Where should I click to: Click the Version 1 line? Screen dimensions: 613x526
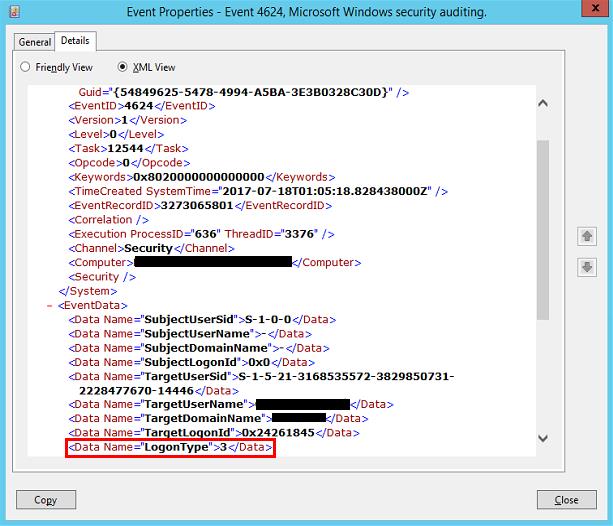click(127, 120)
